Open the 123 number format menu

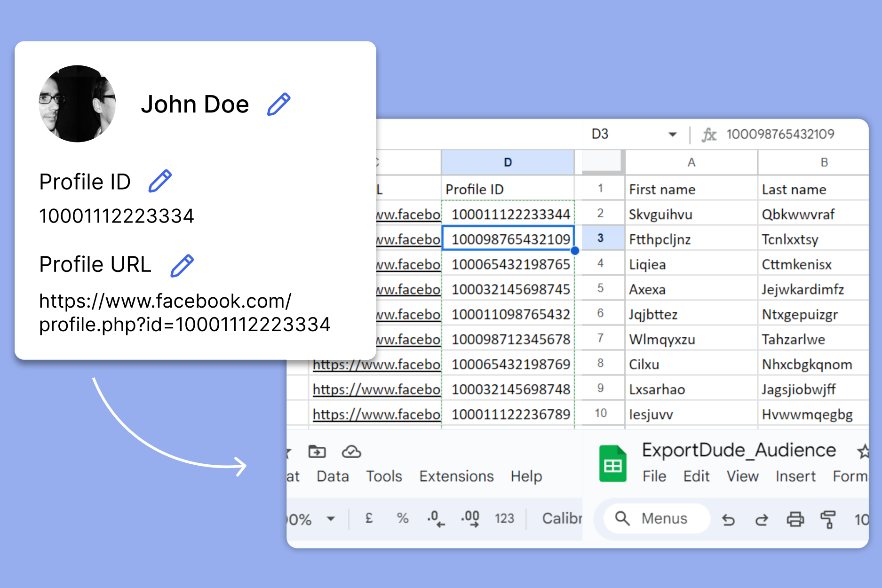click(x=504, y=518)
